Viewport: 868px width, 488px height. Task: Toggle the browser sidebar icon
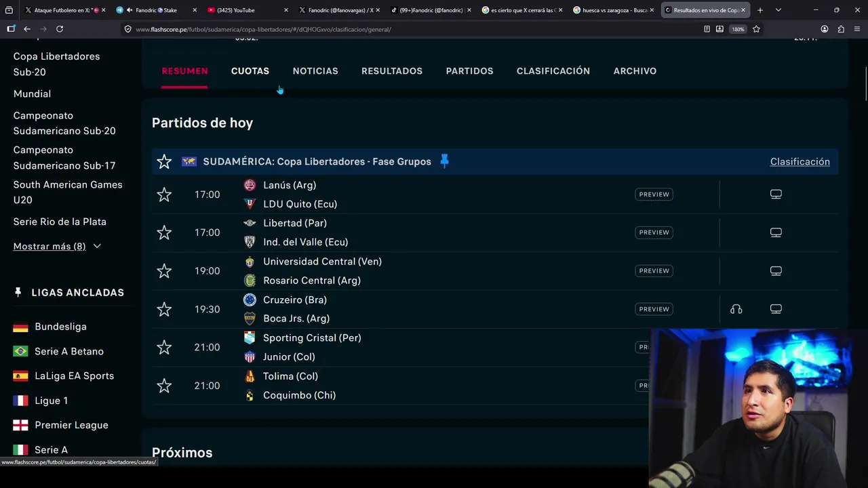[11, 29]
